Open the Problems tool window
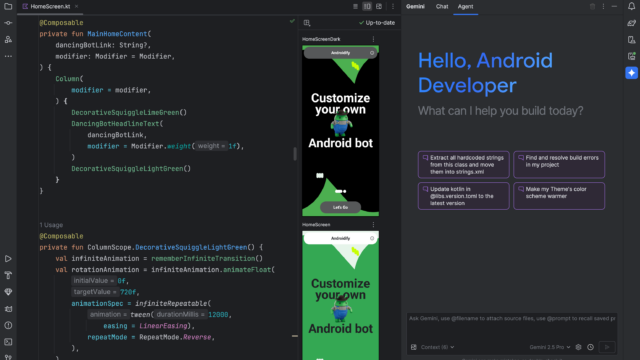640x360 pixels. coord(8,326)
